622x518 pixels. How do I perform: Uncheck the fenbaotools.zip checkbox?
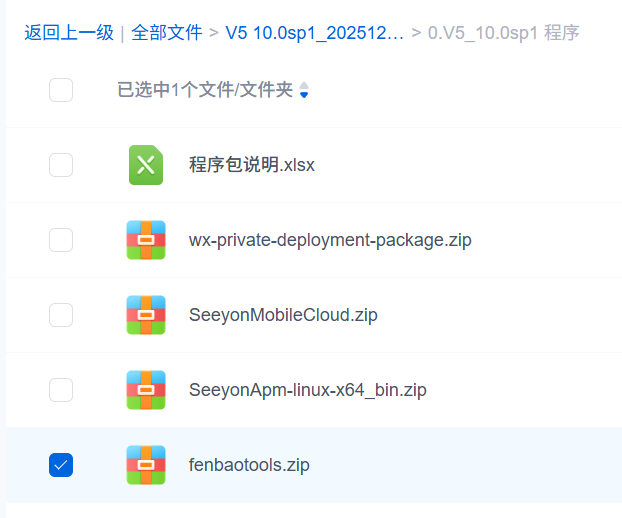61,465
